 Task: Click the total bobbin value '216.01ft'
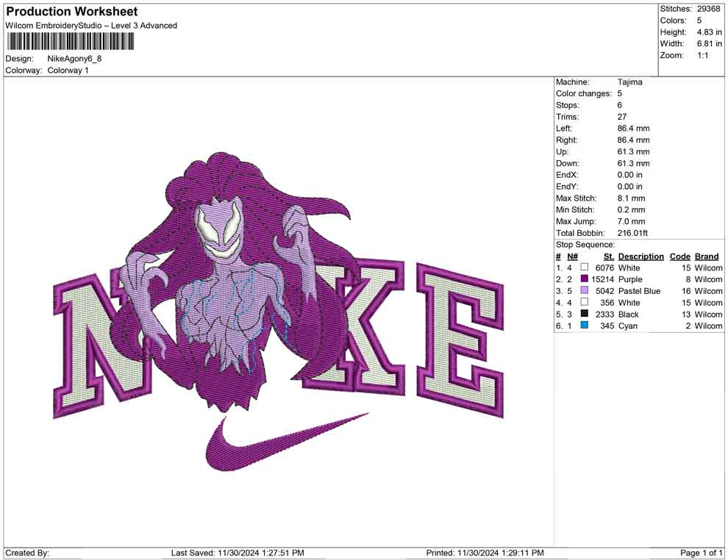point(632,233)
